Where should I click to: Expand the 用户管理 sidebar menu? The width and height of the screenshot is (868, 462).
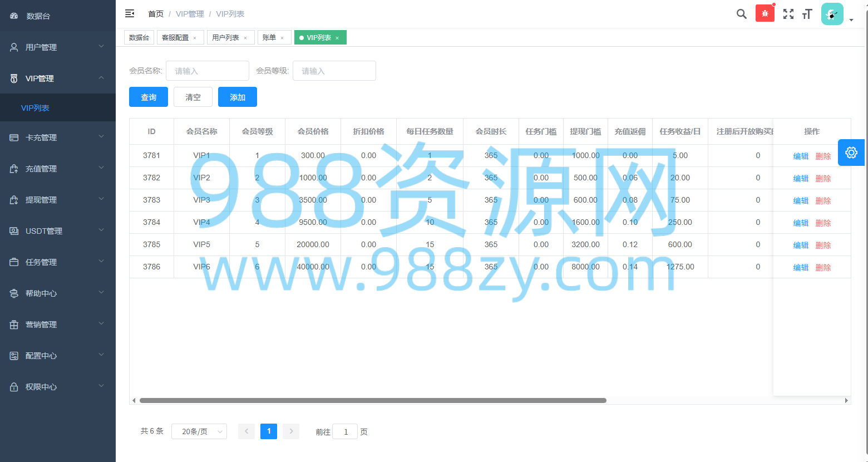point(58,47)
